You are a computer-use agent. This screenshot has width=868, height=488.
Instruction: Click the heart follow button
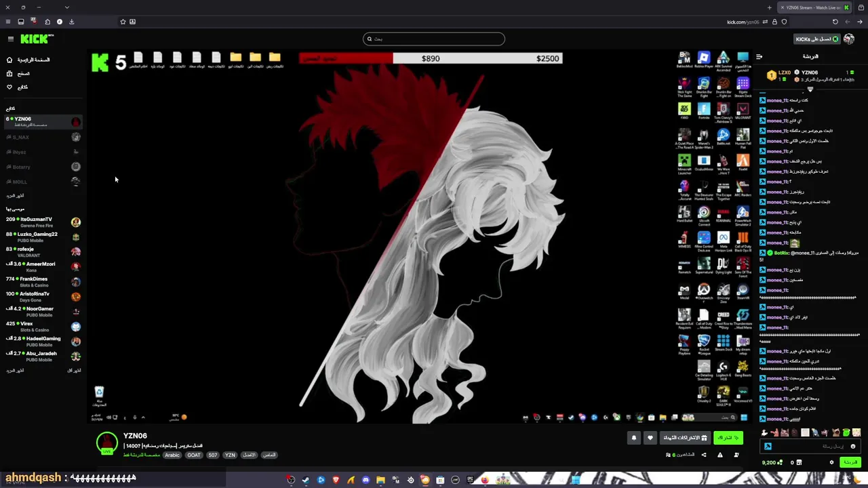(x=650, y=438)
